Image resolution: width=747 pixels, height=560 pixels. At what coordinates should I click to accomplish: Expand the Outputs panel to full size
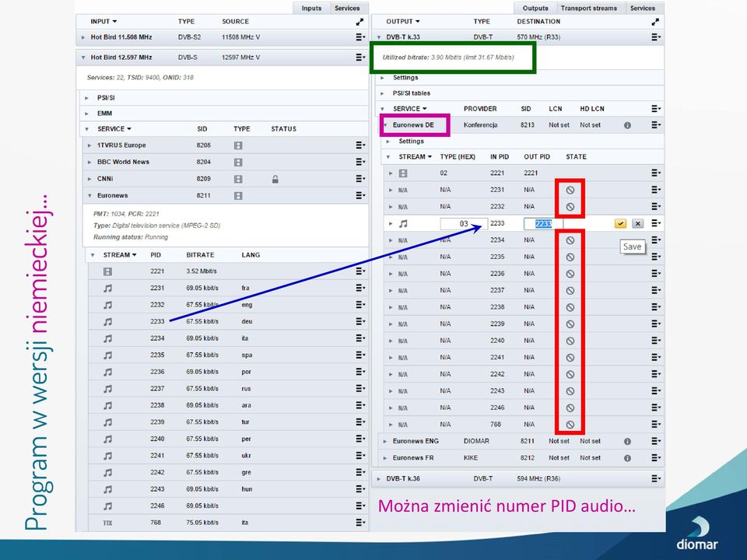click(655, 22)
